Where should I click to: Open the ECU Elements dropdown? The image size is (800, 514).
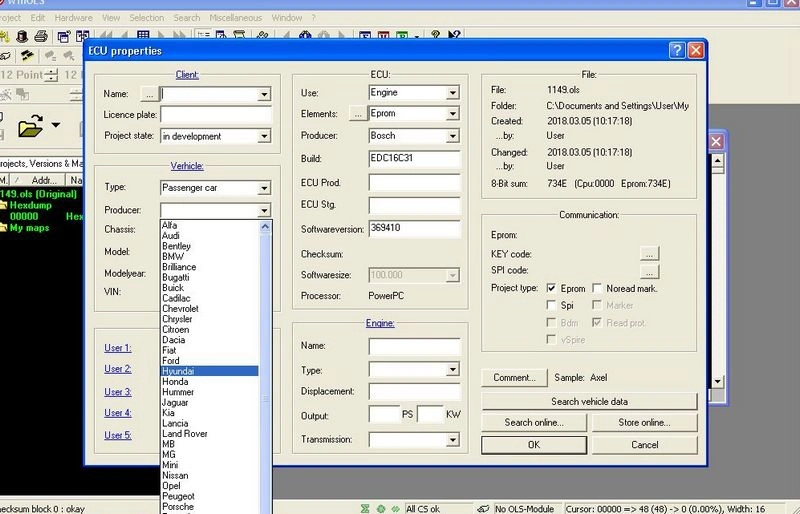click(x=453, y=114)
